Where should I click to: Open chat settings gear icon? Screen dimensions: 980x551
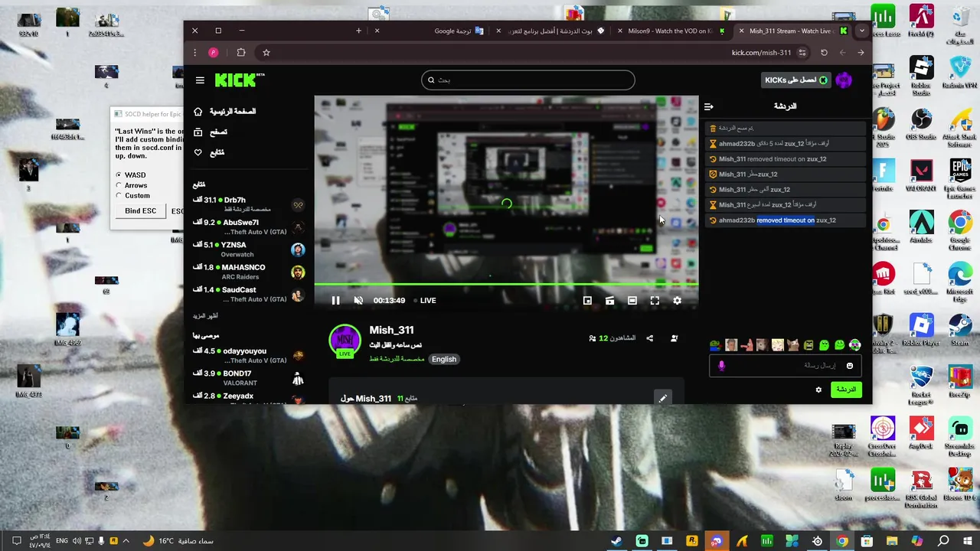coord(818,390)
